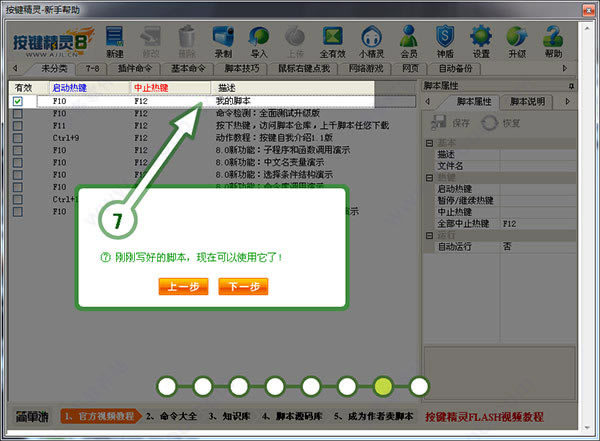Viewport: 600px width, 441px height.
Task: Open 2、命令大全 link
Action: click(x=171, y=416)
